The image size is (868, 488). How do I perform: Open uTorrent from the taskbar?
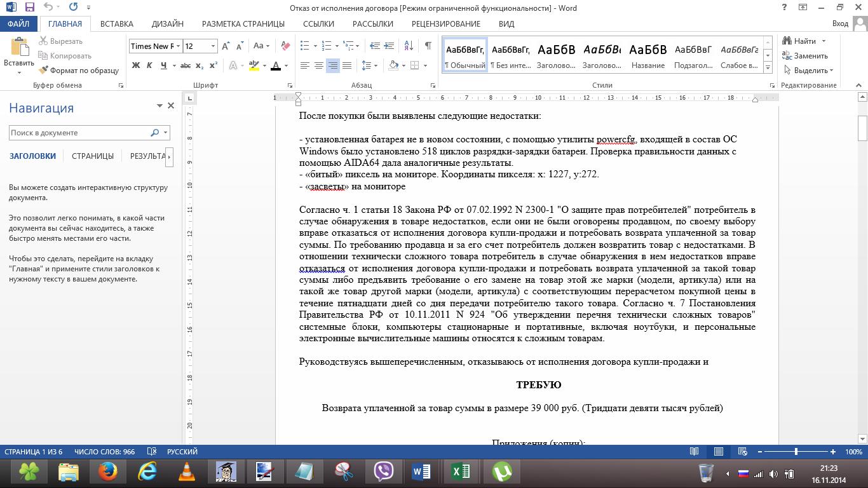(x=502, y=472)
